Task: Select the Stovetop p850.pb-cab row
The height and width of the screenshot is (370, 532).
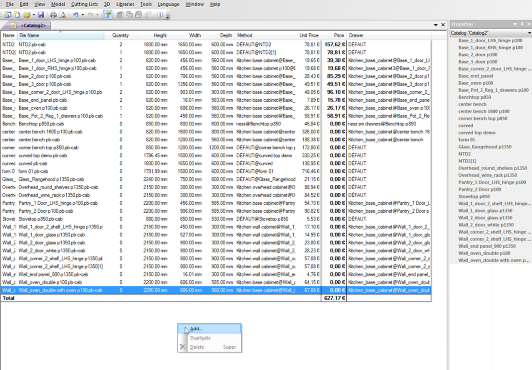Action: click(216, 219)
